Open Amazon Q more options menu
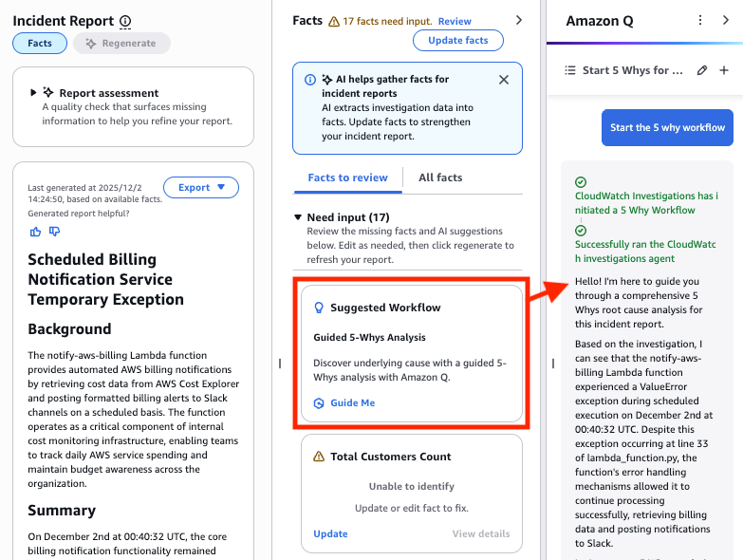Image resolution: width=743 pixels, height=560 pixels. point(700,20)
